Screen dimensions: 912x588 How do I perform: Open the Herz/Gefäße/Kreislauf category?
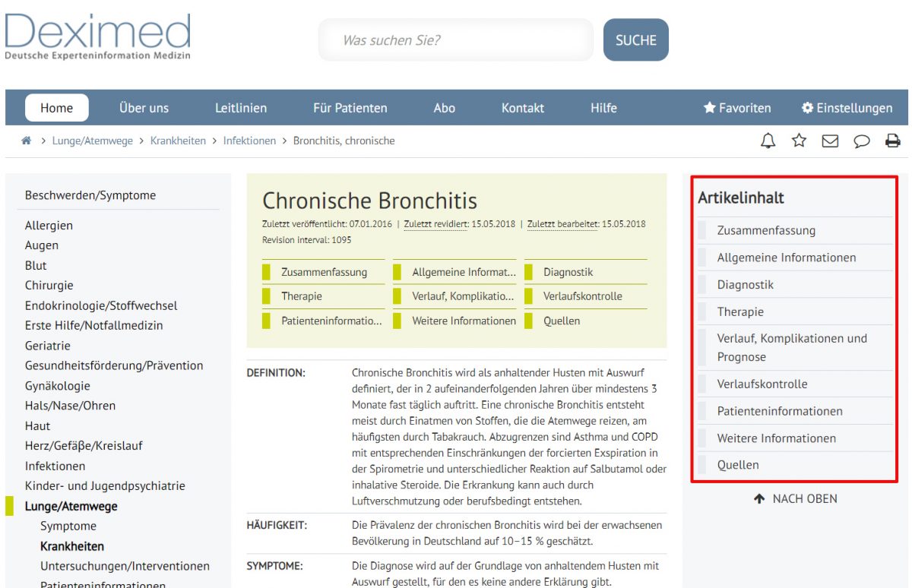pos(84,446)
